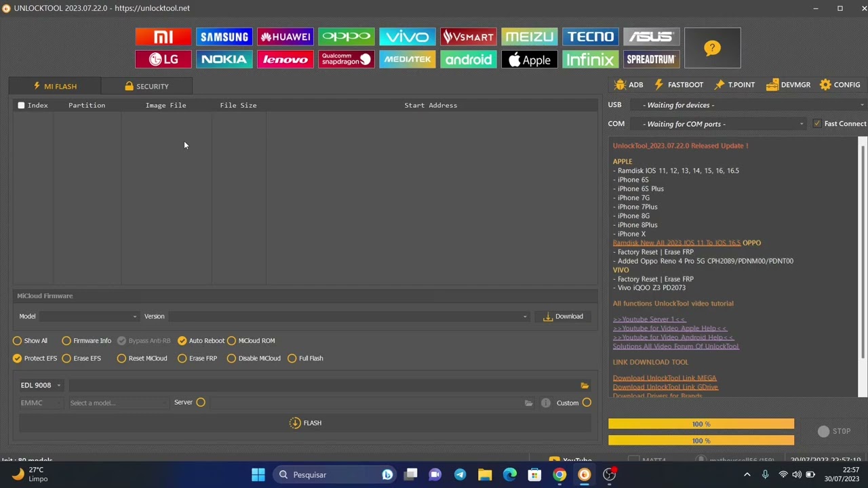The height and width of the screenshot is (488, 868).
Task: Click the info icon next to Custom
Action: 546,403
